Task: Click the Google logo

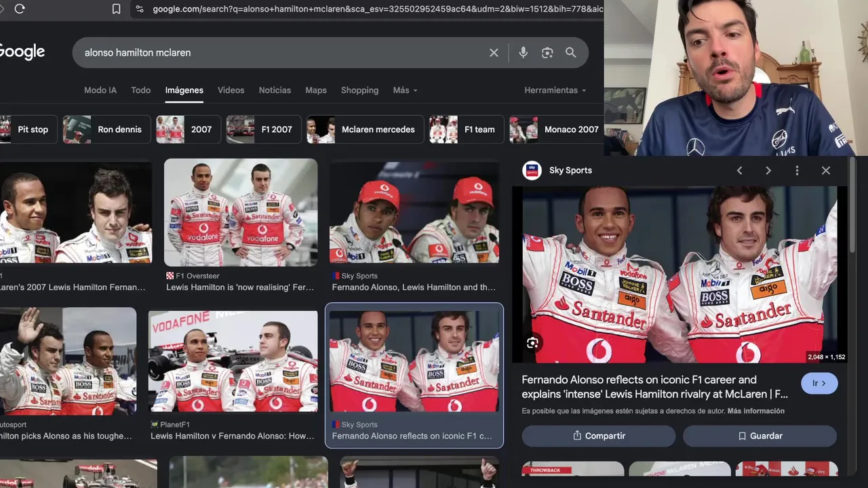Action: coord(22,52)
